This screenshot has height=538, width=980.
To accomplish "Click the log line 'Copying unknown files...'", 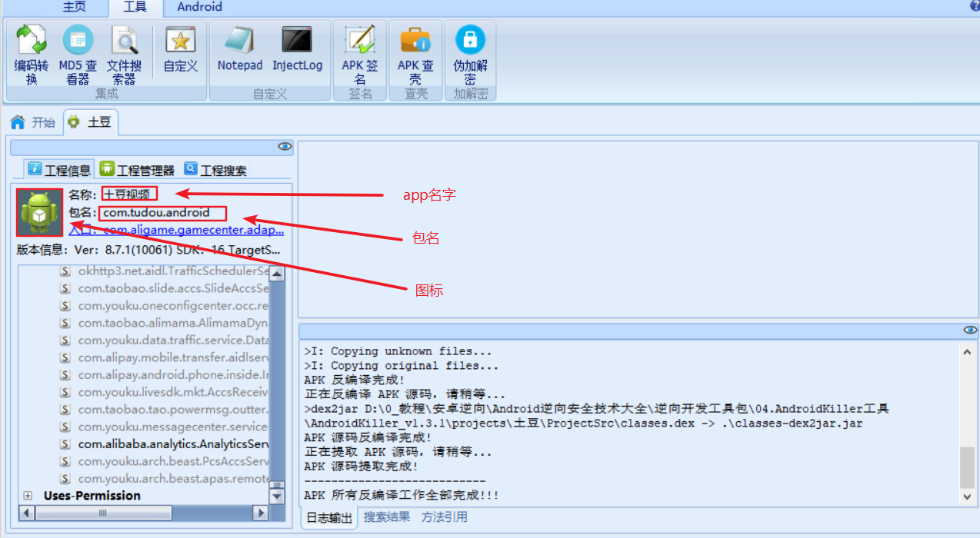I will point(398,351).
